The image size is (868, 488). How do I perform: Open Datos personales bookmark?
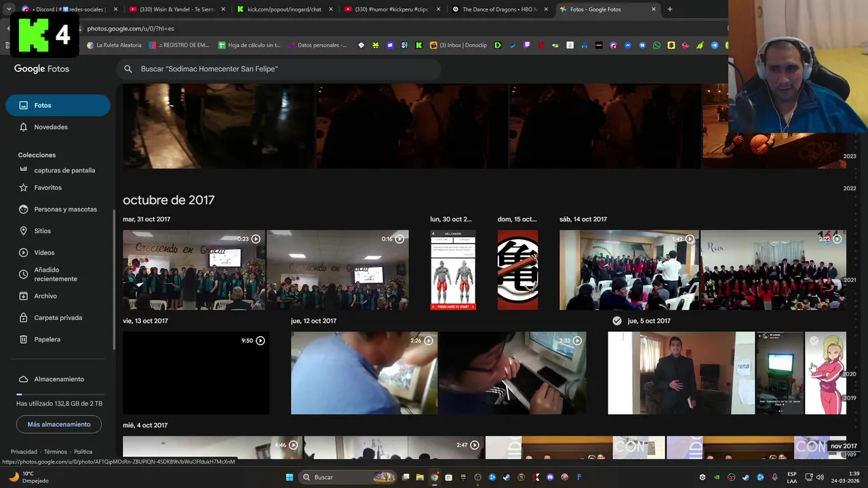(x=317, y=45)
